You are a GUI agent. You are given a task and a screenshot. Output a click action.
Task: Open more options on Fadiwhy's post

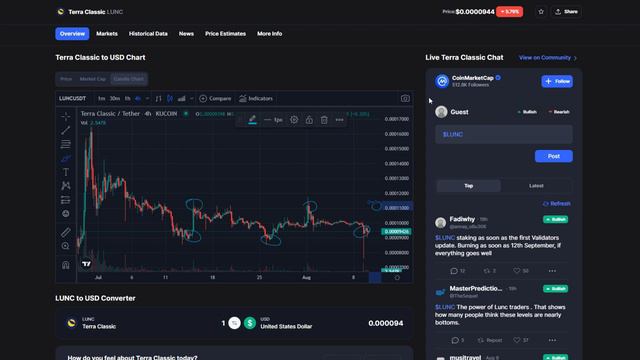pos(552,271)
